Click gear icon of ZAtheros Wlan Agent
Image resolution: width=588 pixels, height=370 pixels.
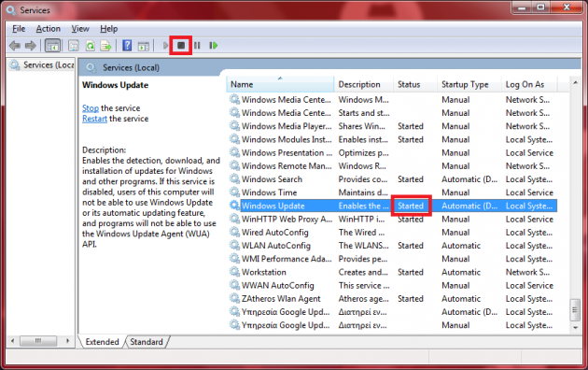(234, 298)
